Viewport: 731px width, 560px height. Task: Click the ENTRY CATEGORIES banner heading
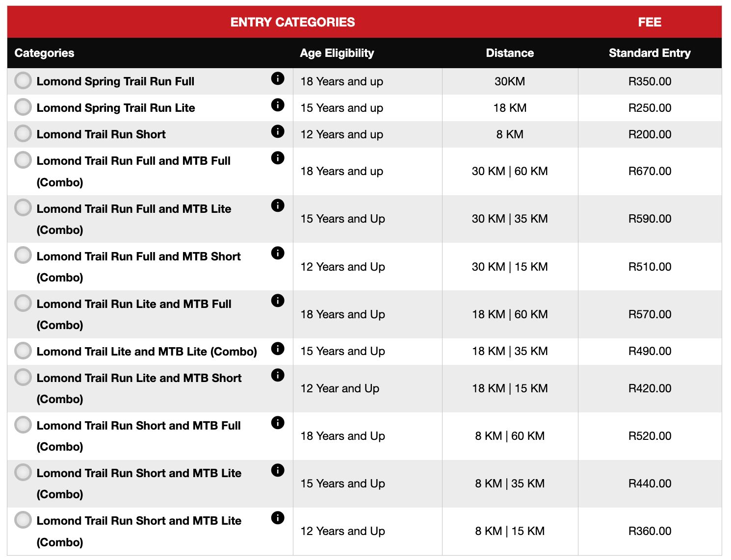pos(293,22)
